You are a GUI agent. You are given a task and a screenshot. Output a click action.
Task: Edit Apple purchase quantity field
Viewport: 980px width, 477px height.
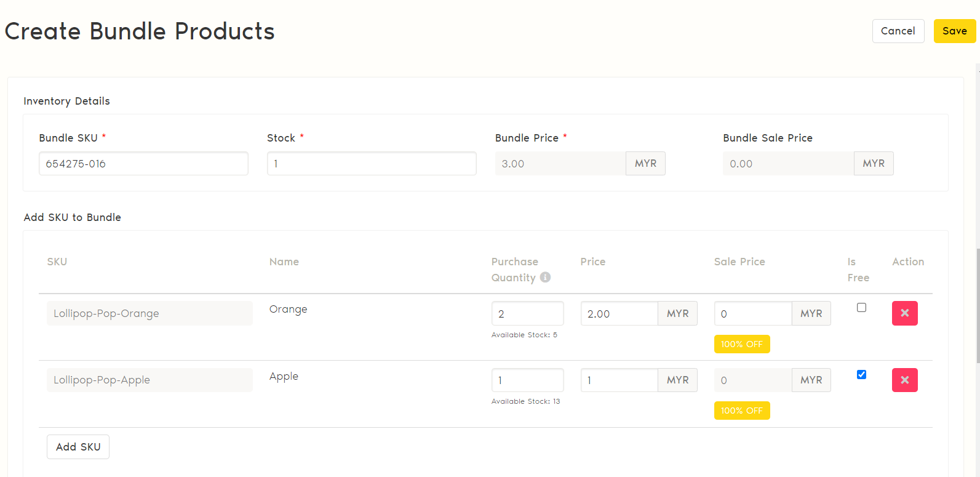click(x=527, y=380)
